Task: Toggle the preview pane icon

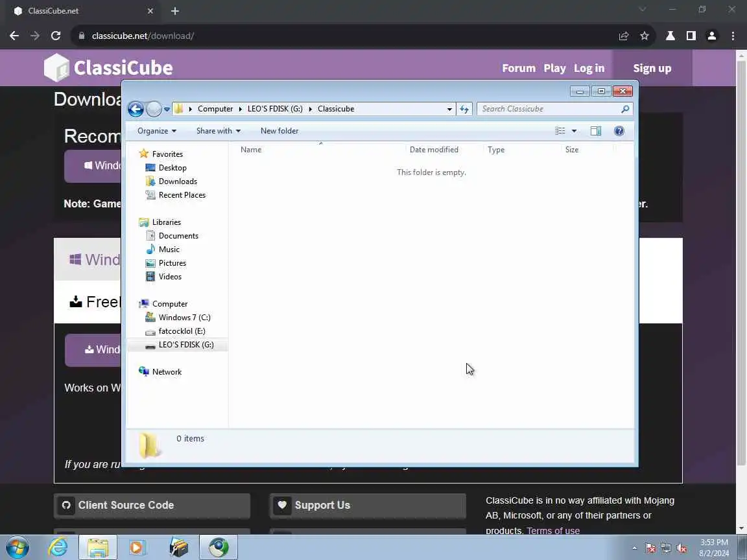Action: click(x=595, y=131)
